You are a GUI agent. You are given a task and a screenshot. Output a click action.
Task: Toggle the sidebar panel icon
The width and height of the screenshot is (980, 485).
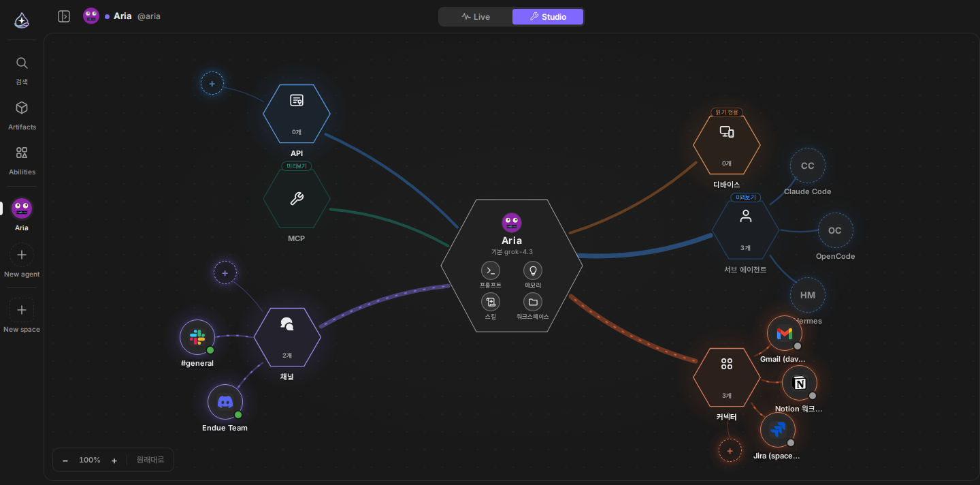pyautogui.click(x=64, y=16)
